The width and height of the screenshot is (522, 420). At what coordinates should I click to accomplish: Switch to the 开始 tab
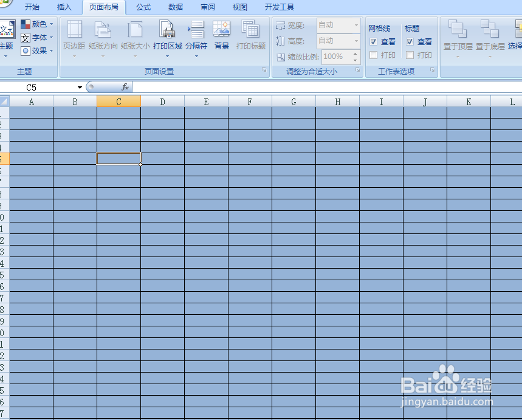click(x=32, y=7)
